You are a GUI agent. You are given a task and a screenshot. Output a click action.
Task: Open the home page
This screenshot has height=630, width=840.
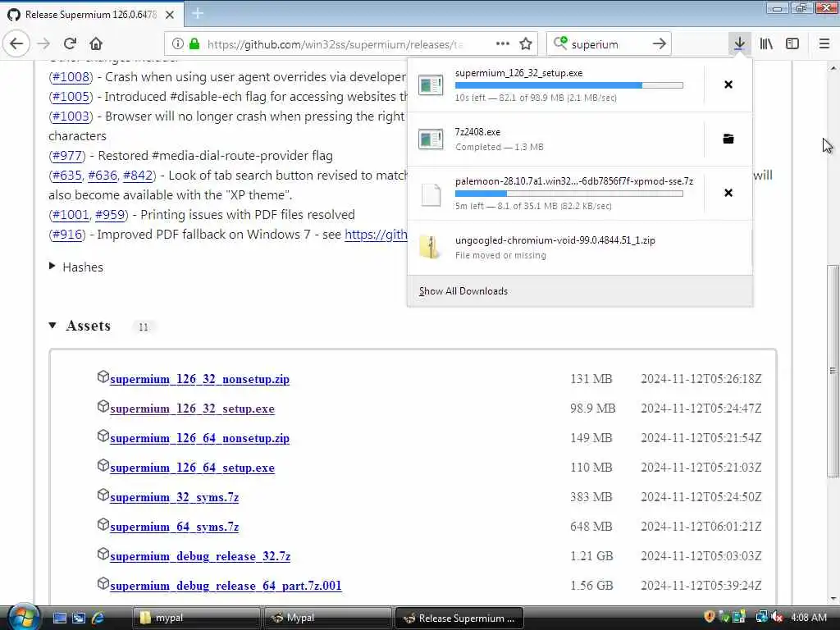click(96, 43)
